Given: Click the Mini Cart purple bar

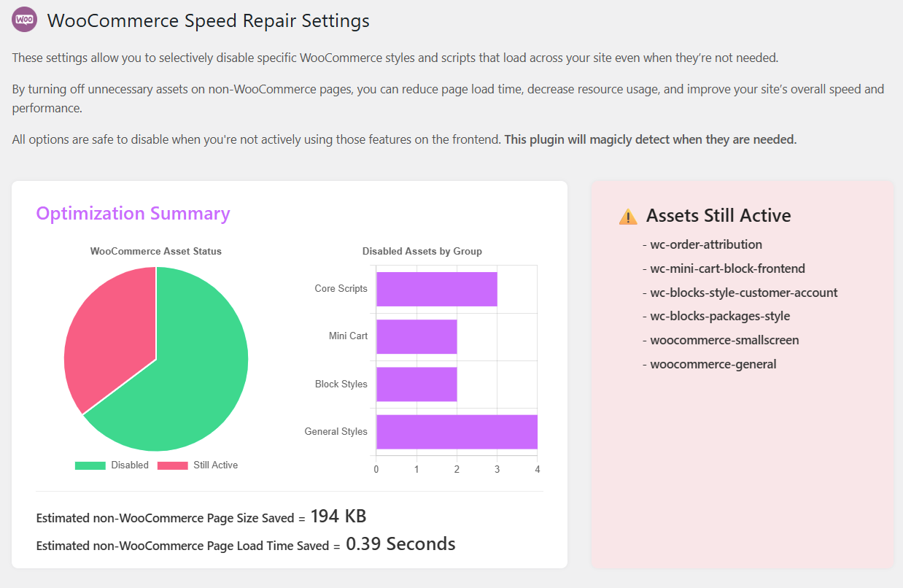Looking at the screenshot, I should [416, 336].
